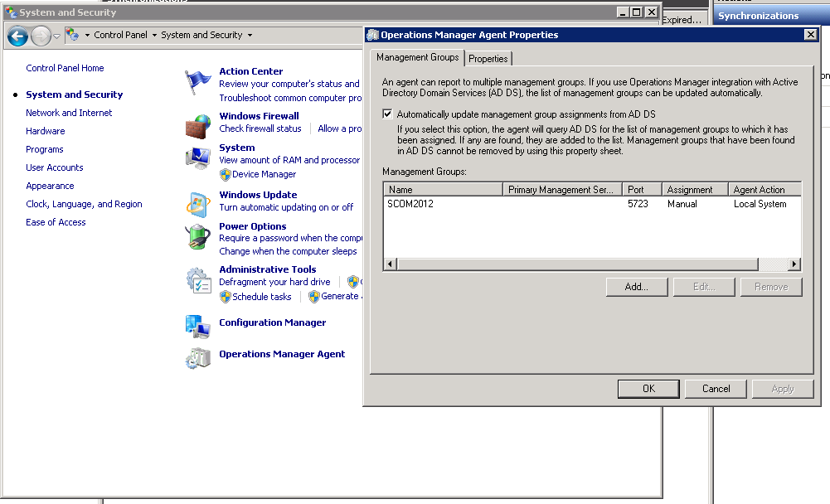Sort by the Port column header
The height and width of the screenshot is (504, 830).
(642, 190)
